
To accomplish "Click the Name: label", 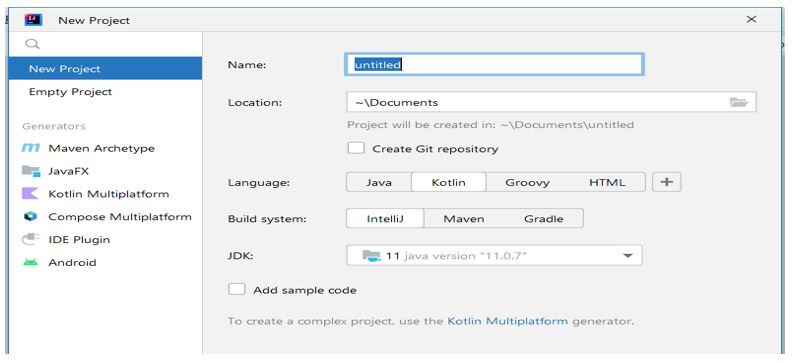I will tap(247, 65).
